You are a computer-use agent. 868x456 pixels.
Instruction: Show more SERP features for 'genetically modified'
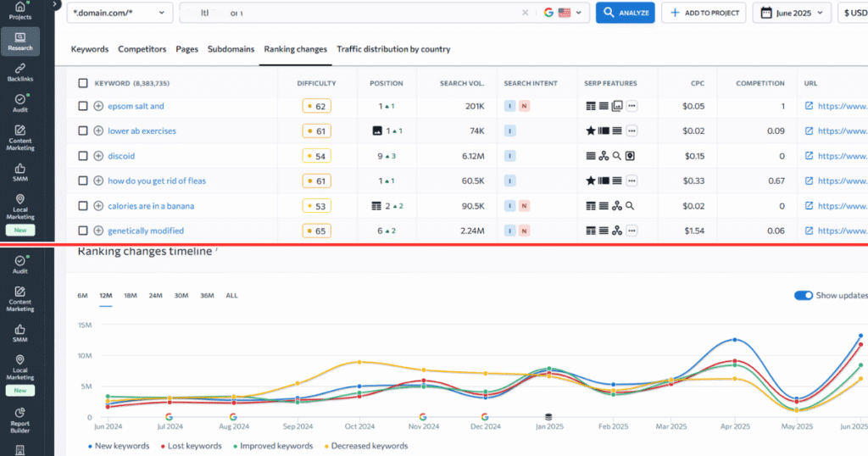632,231
